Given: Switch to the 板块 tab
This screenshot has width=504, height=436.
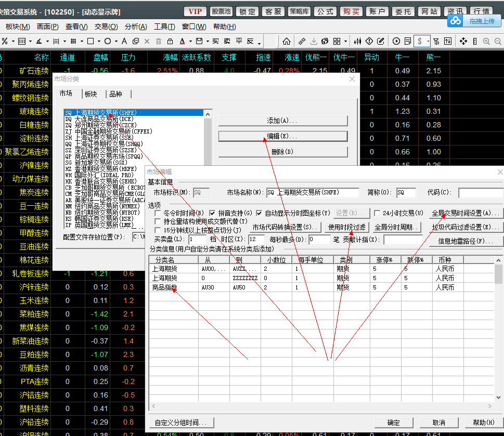Looking at the screenshot, I should tap(91, 94).
